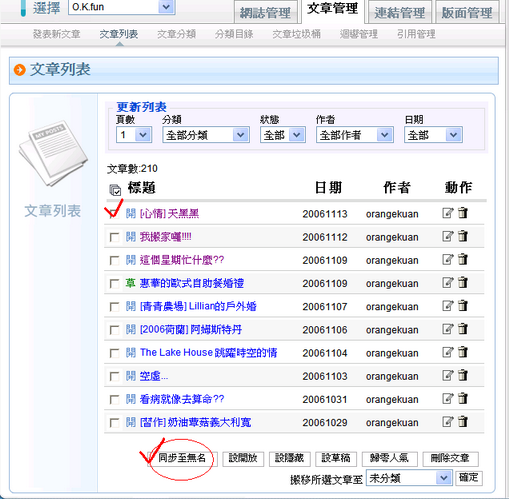Edit 這個星期忙什麼?? using pencil icon
The image size is (509, 499).
448,259
